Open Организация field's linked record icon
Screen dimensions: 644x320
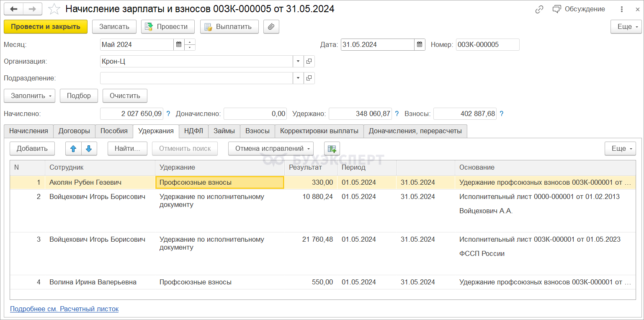click(309, 62)
